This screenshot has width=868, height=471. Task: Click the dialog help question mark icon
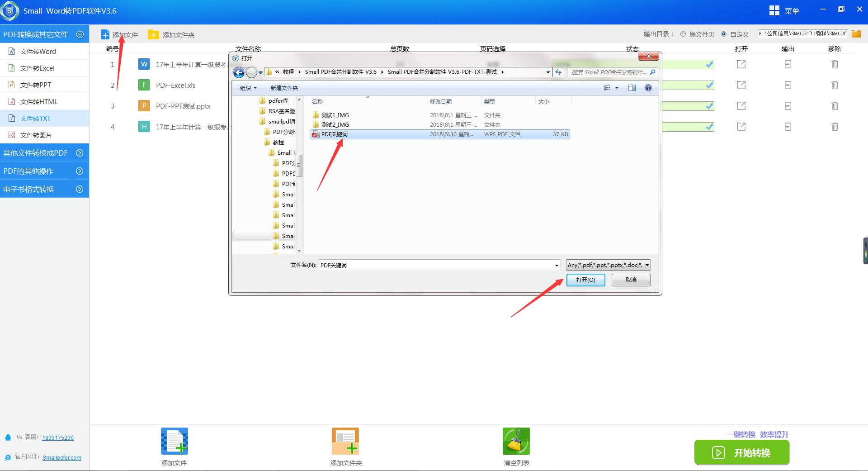click(x=648, y=88)
